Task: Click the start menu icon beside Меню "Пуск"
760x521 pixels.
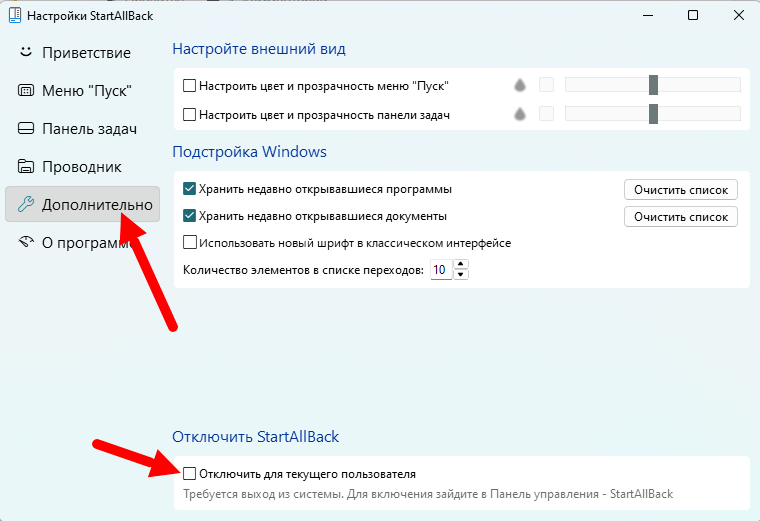Action: (26, 90)
